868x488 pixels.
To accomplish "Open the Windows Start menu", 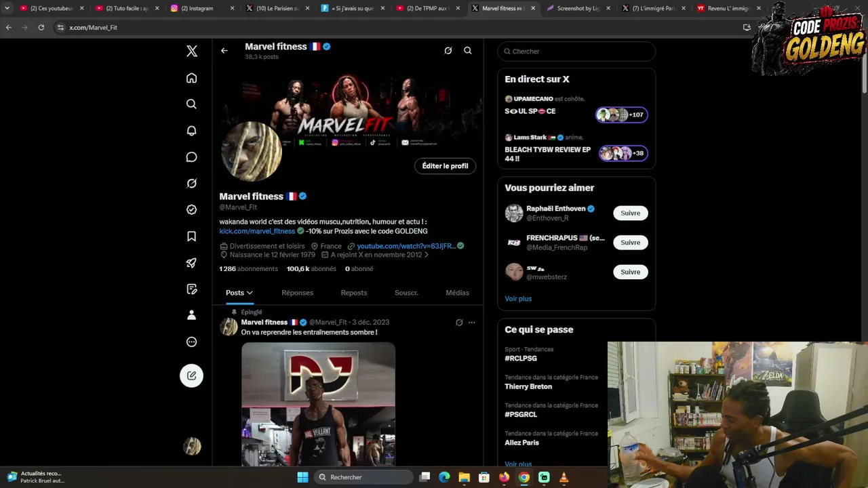I will tap(302, 477).
